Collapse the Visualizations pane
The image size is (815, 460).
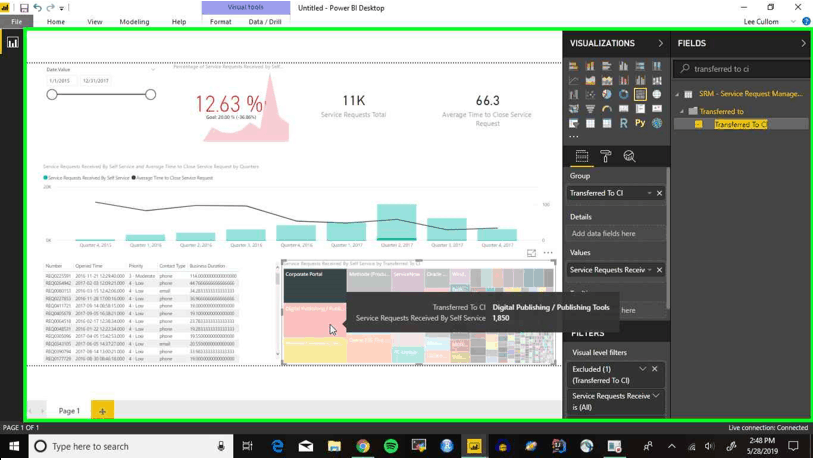[661, 44]
